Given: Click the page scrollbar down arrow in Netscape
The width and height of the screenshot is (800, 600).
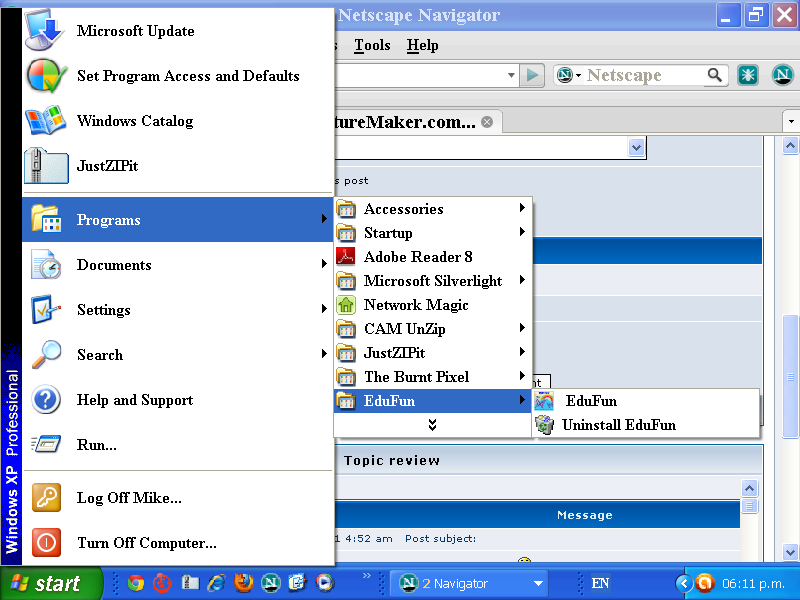Looking at the screenshot, I should click(790, 552).
